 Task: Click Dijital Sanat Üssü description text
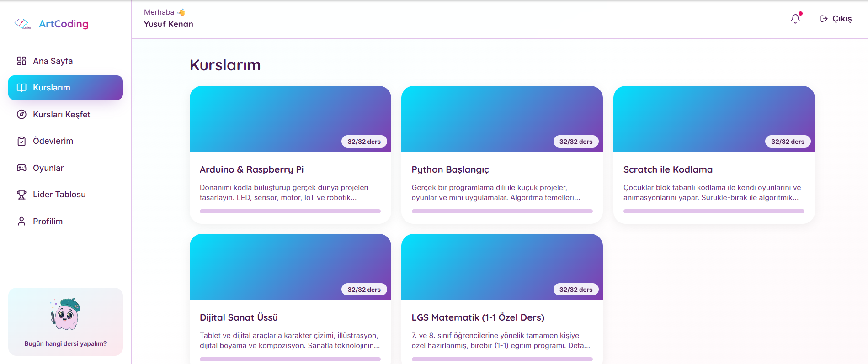290,341
